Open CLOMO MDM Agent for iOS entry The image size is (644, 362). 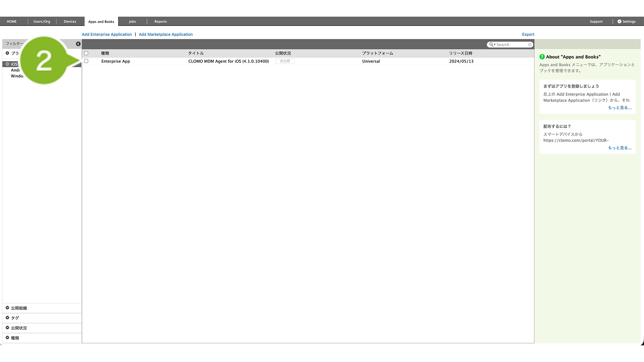(228, 61)
